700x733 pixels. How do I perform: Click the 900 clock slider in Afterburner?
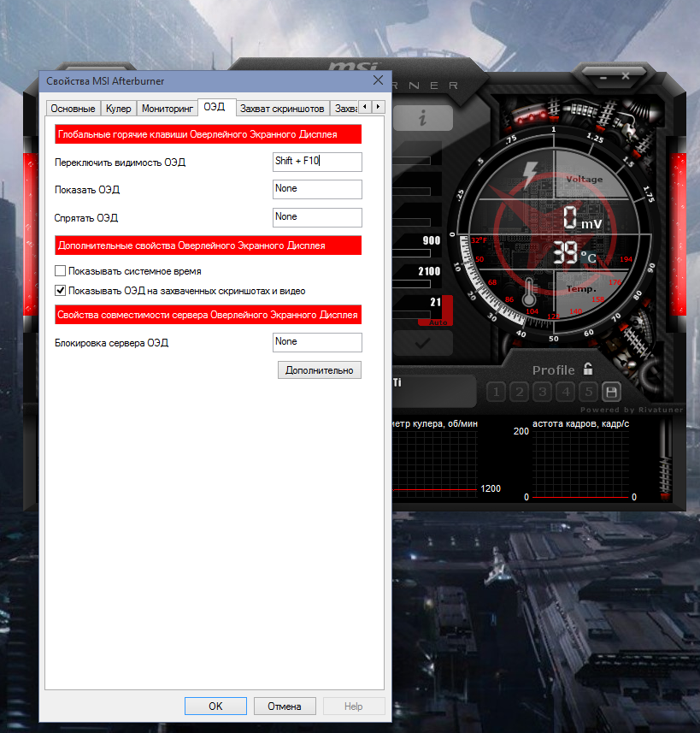click(x=411, y=253)
